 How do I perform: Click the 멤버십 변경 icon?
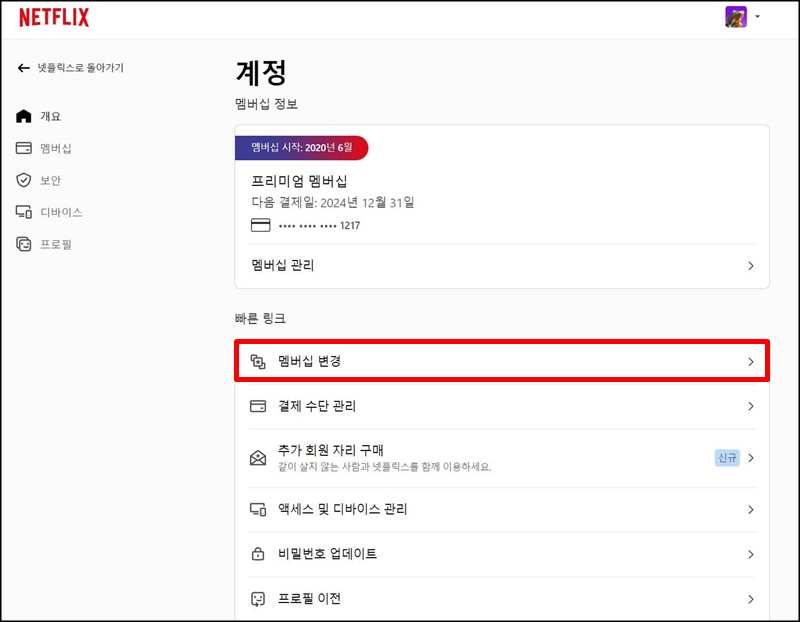point(258,362)
